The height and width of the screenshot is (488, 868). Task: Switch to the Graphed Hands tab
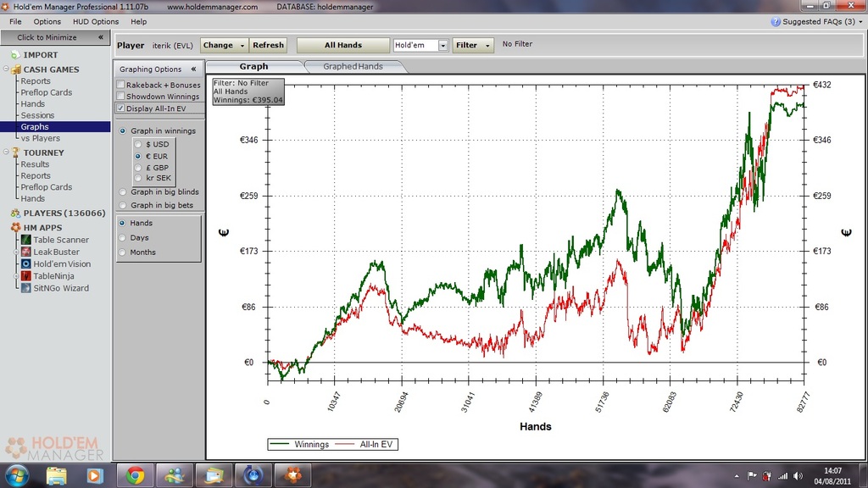[353, 66]
